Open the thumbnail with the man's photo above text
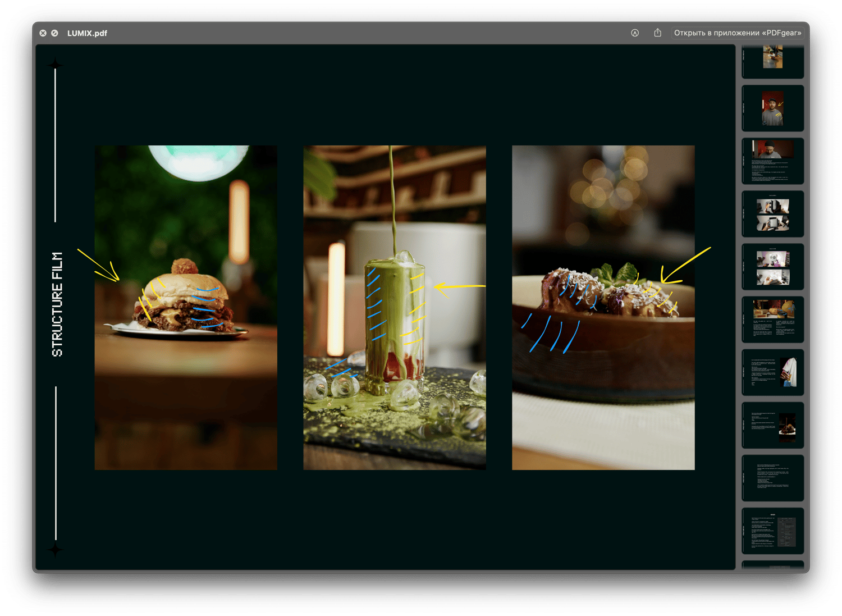The height and width of the screenshot is (616, 842). click(x=772, y=161)
